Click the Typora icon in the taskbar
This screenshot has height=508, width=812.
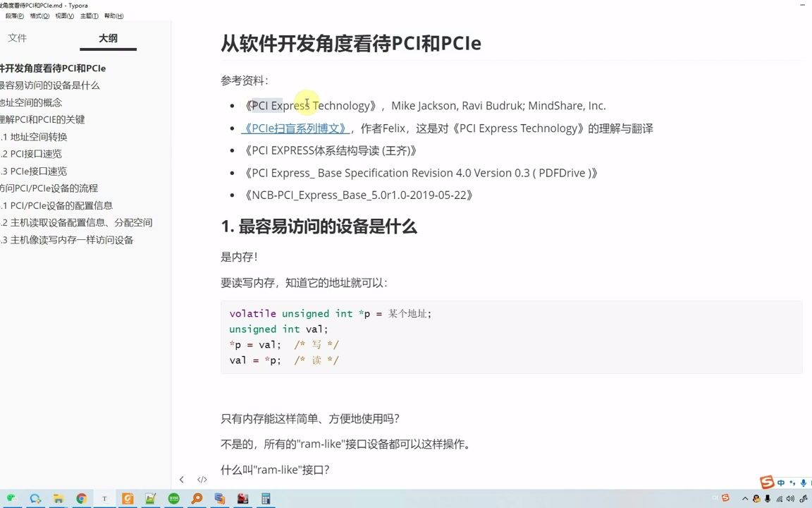[x=104, y=499]
